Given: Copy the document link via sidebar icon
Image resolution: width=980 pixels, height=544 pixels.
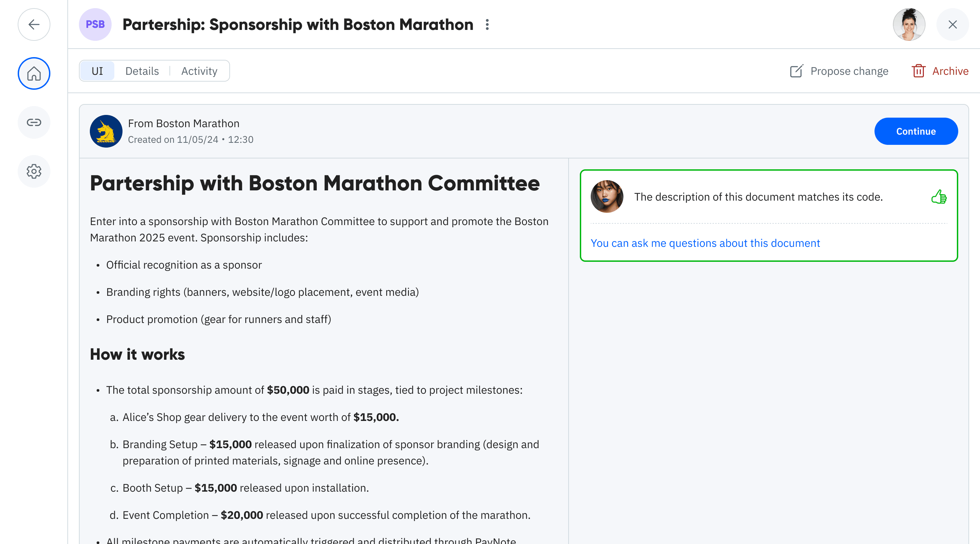Looking at the screenshot, I should pyautogui.click(x=34, y=122).
